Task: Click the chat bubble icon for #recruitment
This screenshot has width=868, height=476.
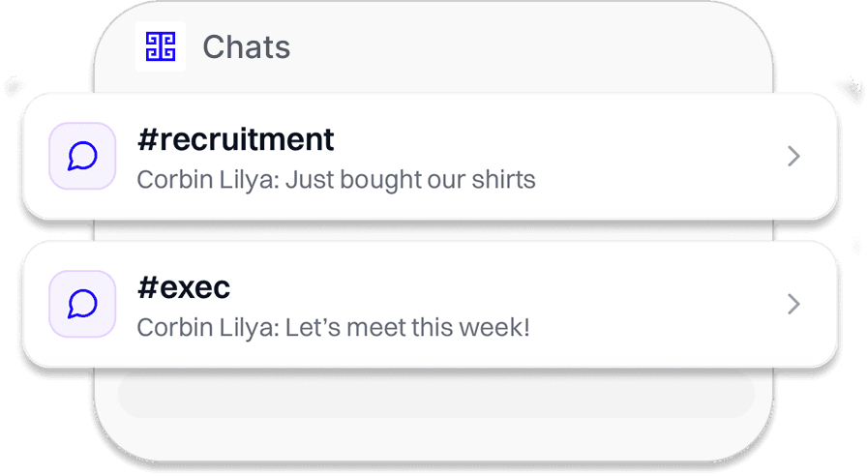Action: tap(82, 156)
